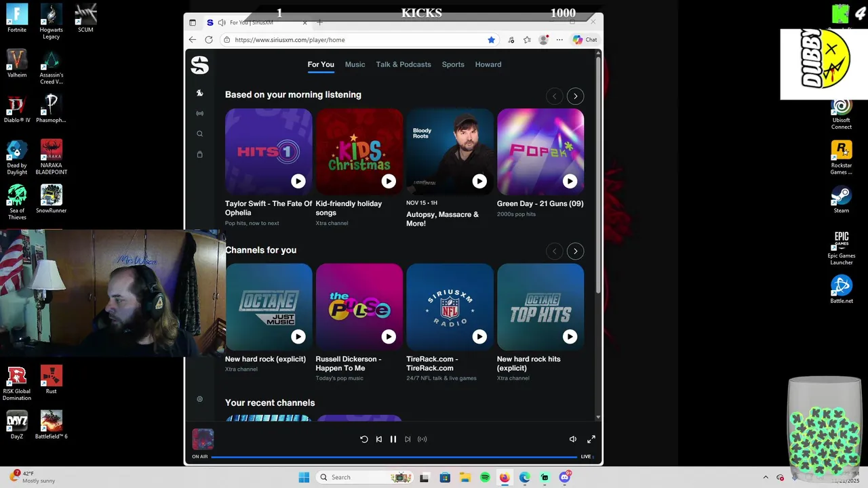Open browser favorites list icon
The width and height of the screenshot is (868, 488).
pyautogui.click(x=527, y=40)
